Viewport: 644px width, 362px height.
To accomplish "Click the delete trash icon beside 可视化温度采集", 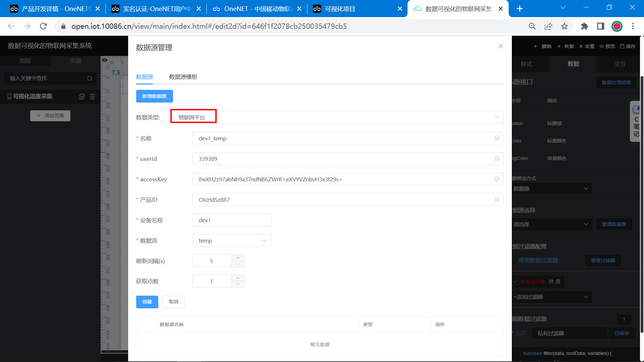I will click(x=92, y=97).
